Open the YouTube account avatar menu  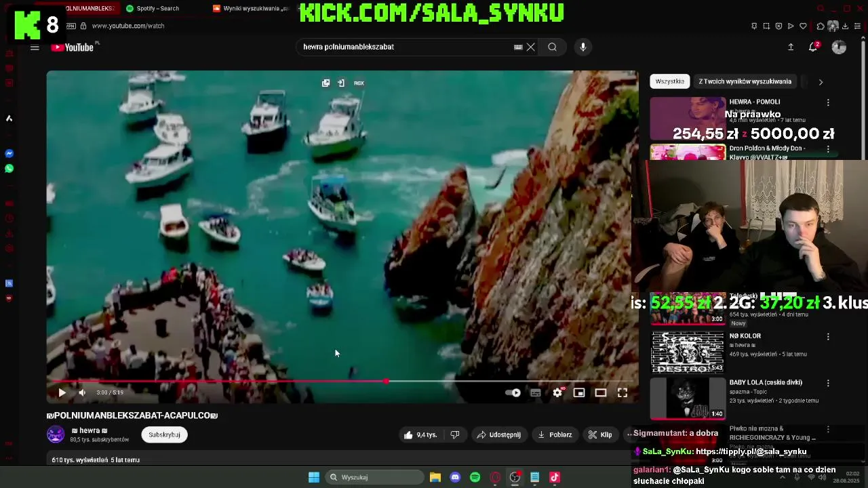[839, 47]
